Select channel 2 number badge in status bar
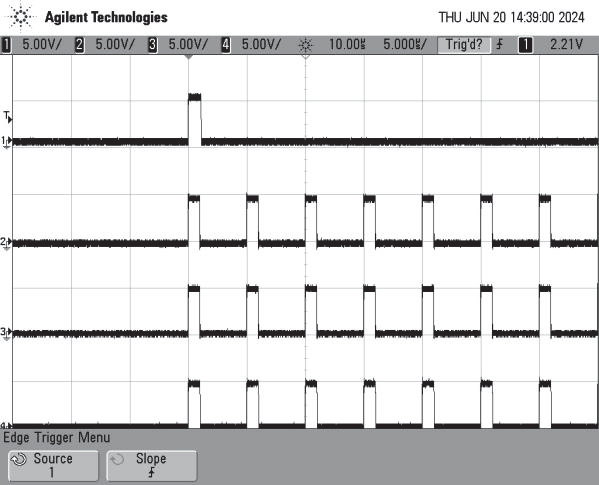599x485 pixels. click(79, 45)
